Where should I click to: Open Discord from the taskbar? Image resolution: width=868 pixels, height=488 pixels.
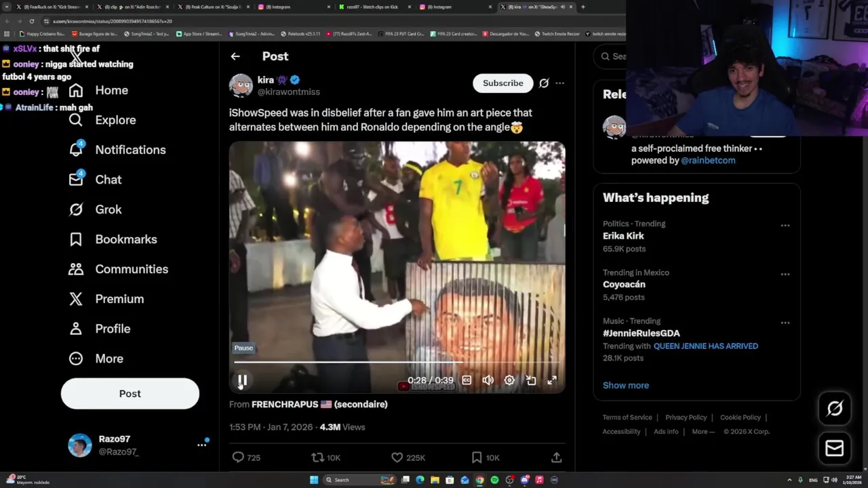(x=525, y=480)
